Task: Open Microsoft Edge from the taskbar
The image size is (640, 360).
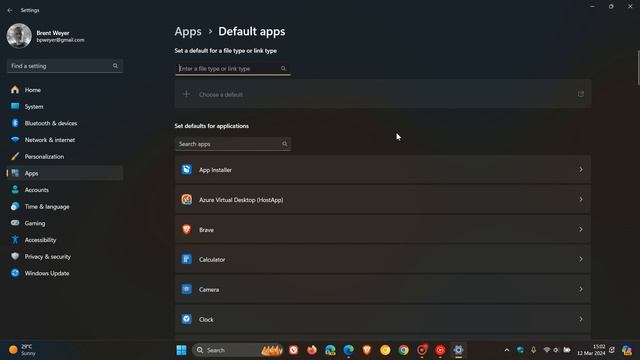Action: [349, 350]
